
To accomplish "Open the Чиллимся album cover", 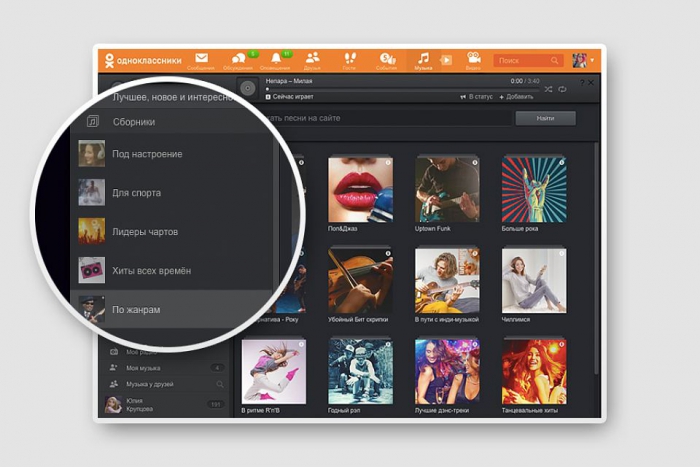I will [534, 281].
